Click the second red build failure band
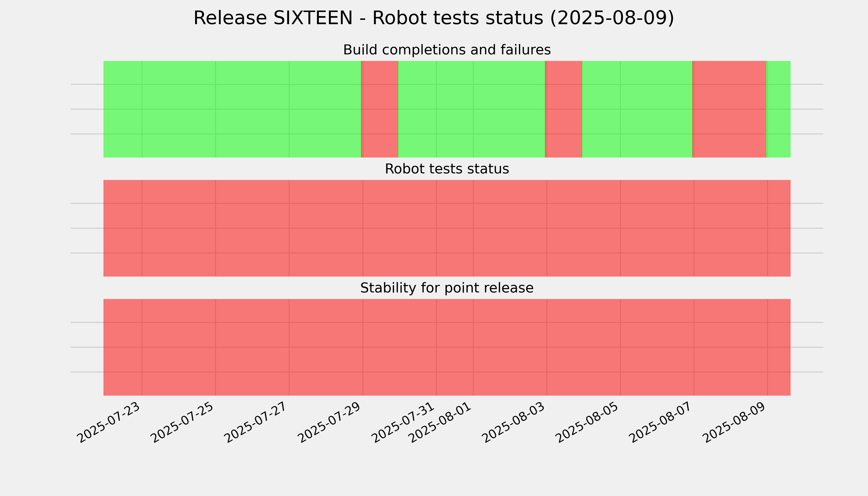Viewport: 868px width, 496px height. [x=563, y=109]
